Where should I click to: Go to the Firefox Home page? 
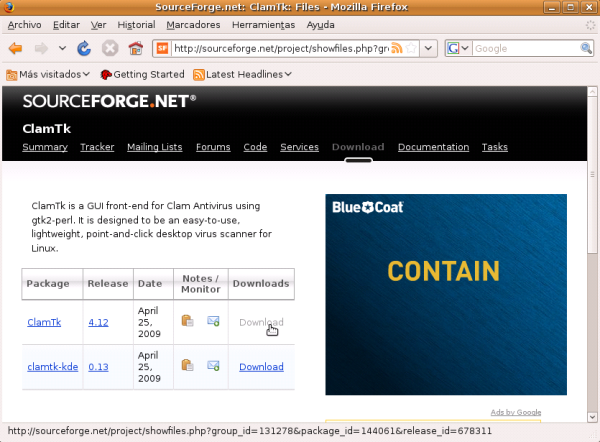coord(135,48)
